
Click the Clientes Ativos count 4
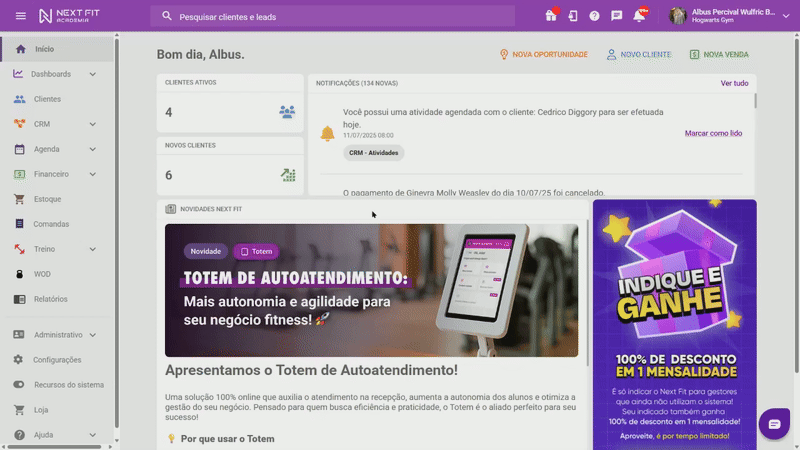169,112
